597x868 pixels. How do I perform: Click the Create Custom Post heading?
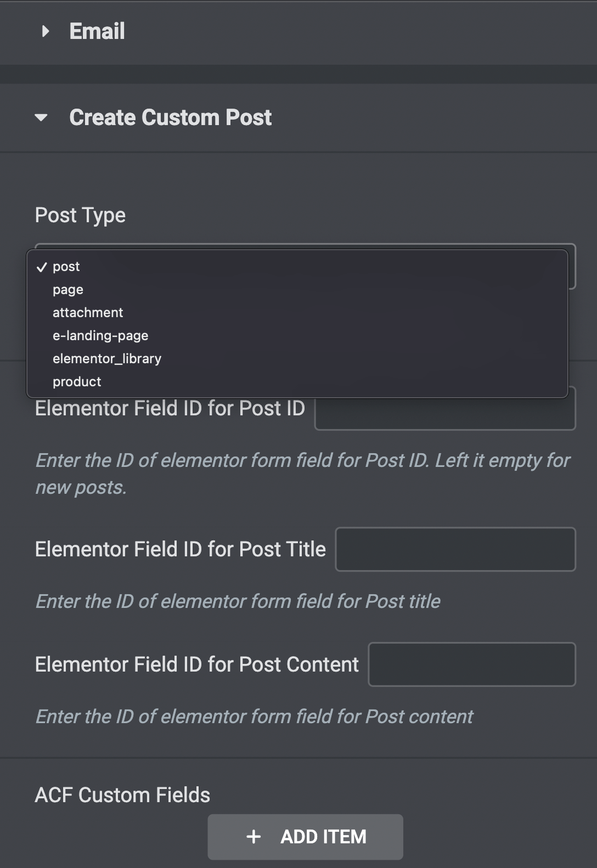(170, 117)
